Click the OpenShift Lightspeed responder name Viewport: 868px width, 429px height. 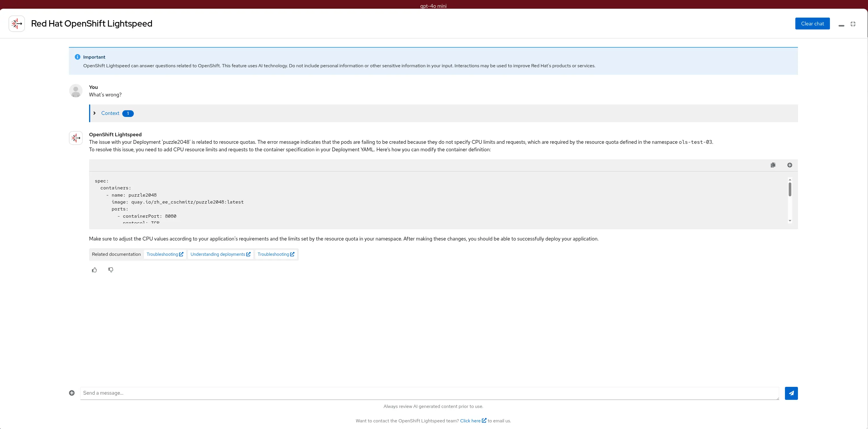[x=115, y=135]
